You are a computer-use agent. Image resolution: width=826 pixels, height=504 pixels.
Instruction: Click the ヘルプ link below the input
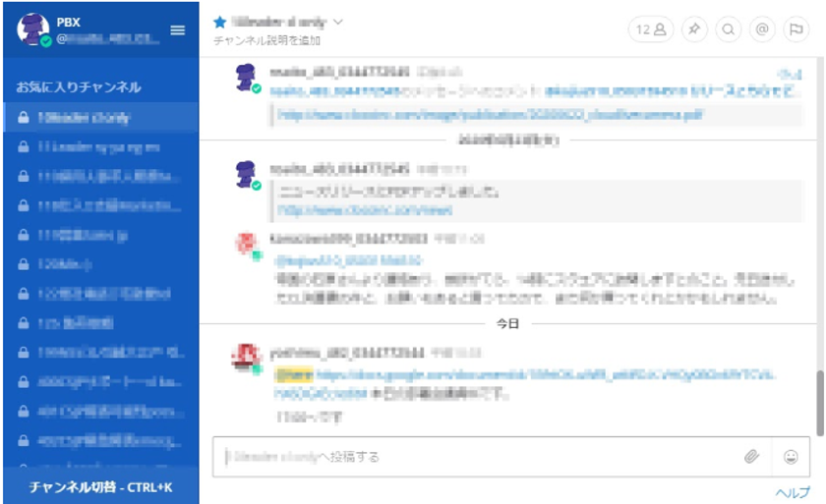point(793,493)
